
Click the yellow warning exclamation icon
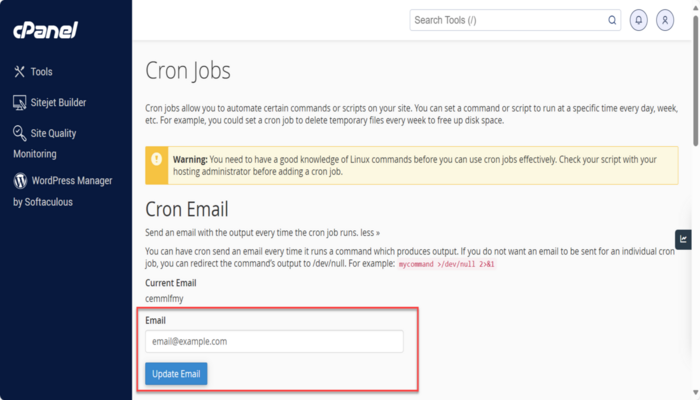point(156,159)
